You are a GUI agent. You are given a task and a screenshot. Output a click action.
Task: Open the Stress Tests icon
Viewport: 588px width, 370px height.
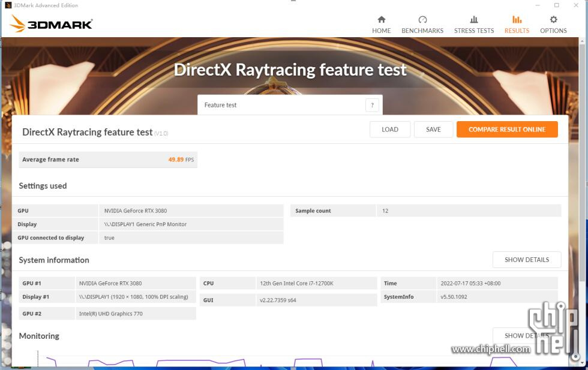[x=474, y=20]
